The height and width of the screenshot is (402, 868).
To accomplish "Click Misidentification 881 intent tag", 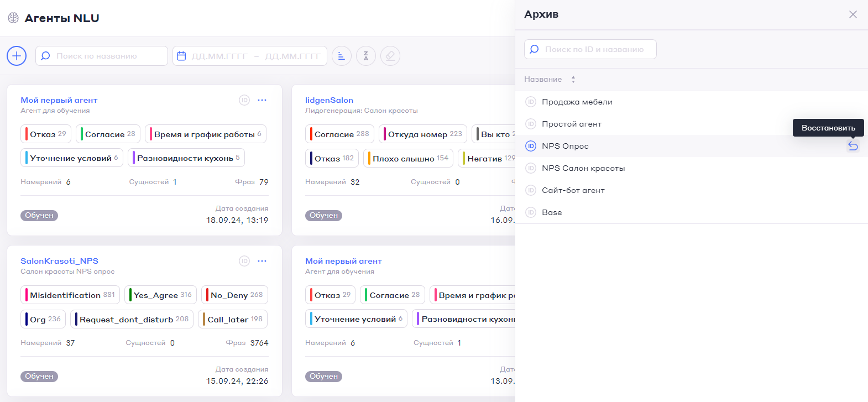I will [70, 295].
